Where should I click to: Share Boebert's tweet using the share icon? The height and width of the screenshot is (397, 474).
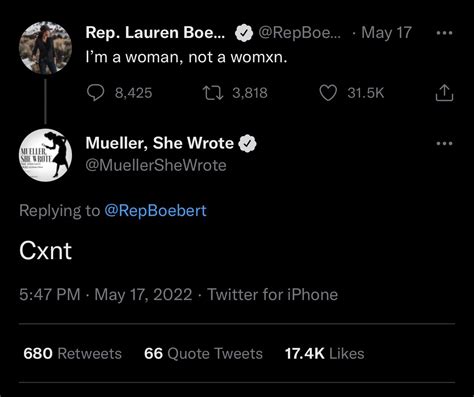click(444, 93)
